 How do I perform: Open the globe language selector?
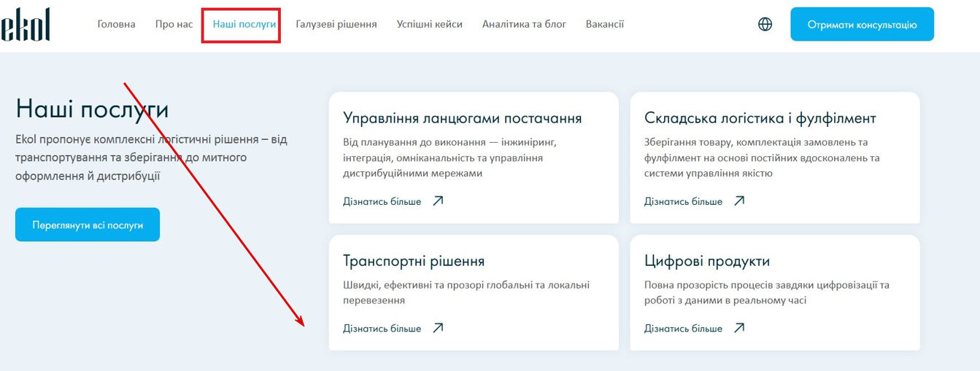pyautogui.click(x=765, y=24)
